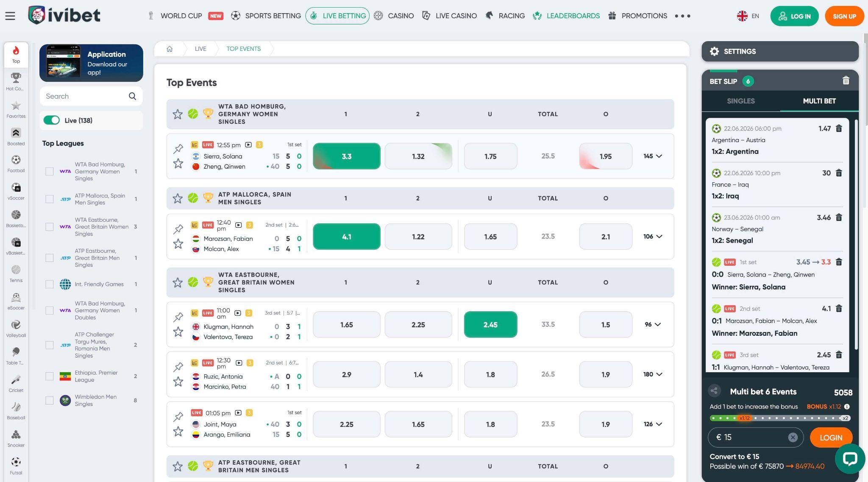Go to home via breadcrumb house icon
This screenshot has height=482, width=868.
(x=170, y=49)
